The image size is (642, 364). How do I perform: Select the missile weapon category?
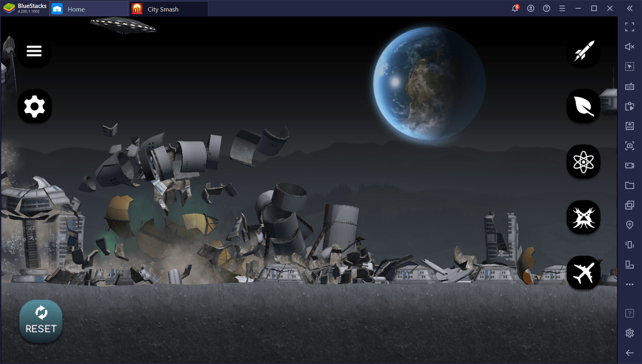pos(583,51)
